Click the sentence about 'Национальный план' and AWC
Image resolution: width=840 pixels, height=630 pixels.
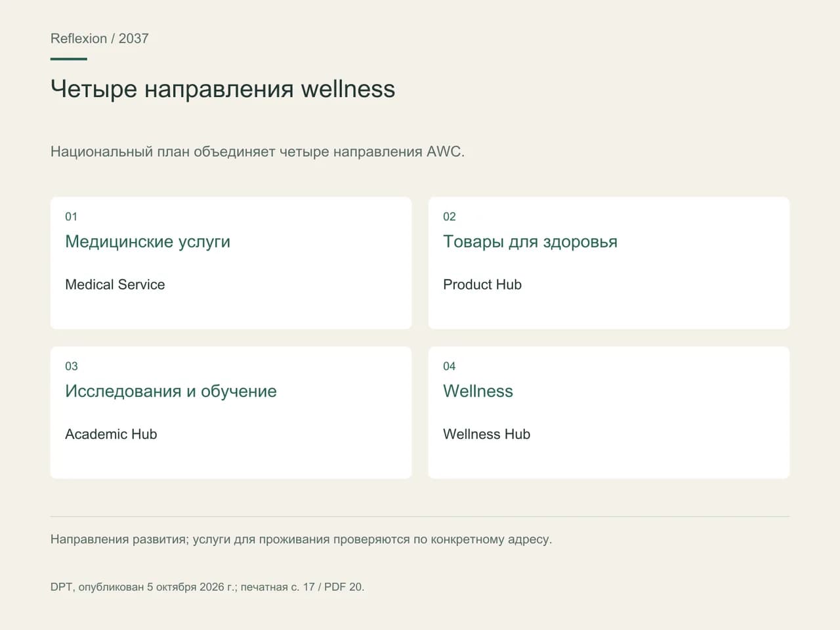click(257, 152)
